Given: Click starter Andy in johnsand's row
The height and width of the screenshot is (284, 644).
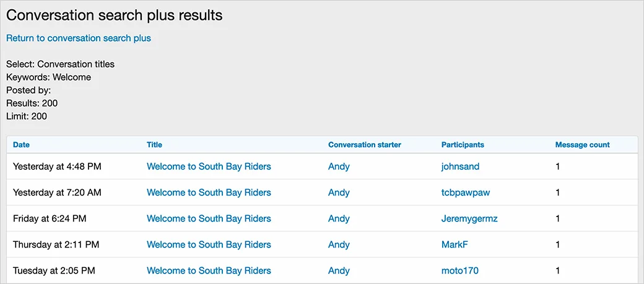Looking at the screenshot, I should point(339,166).
